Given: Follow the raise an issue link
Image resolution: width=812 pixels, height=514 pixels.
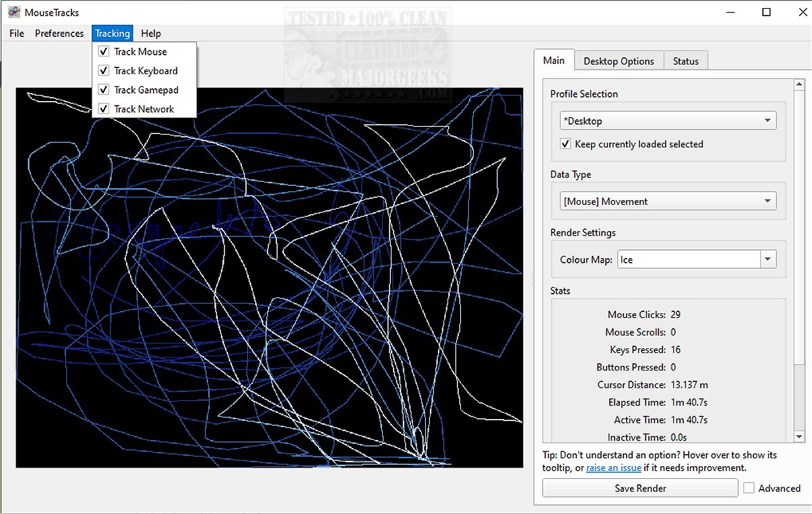Looking at the screenshot, I should (x=613, y=468).
